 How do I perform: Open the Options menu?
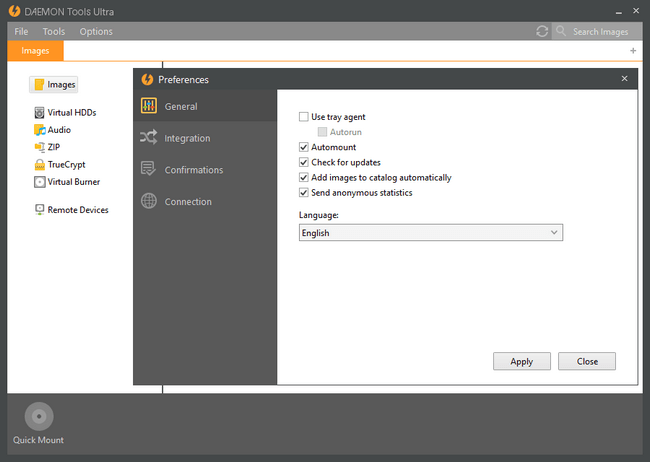click(x=96, y=32)
